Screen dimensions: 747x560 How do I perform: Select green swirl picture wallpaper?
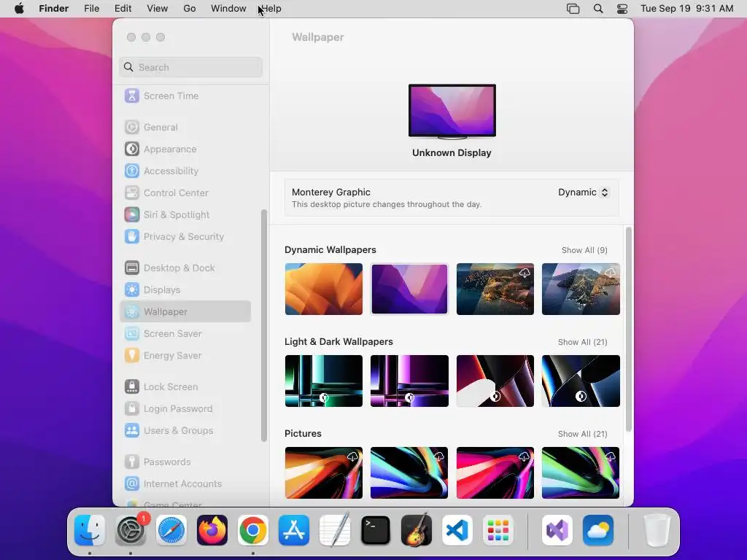click(581, 472)
